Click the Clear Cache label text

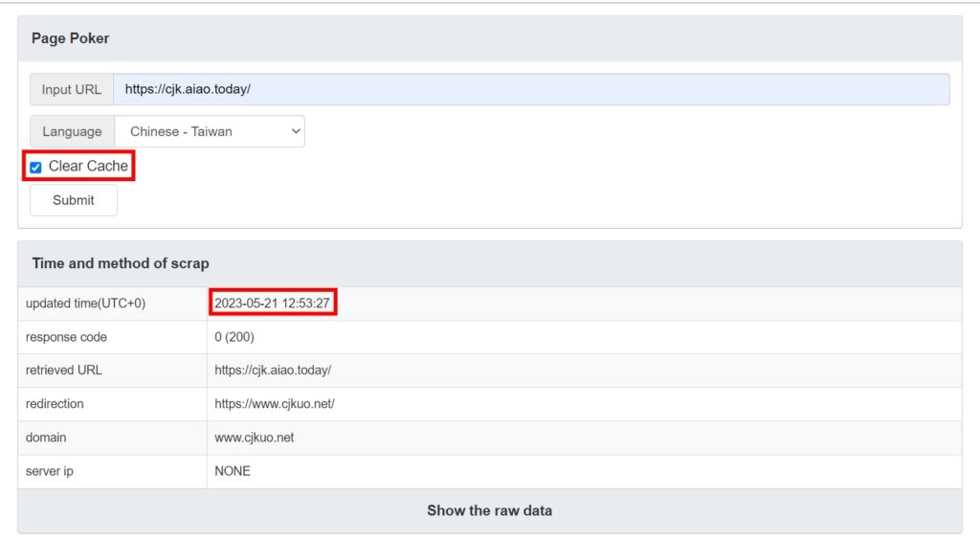[88, 166]
